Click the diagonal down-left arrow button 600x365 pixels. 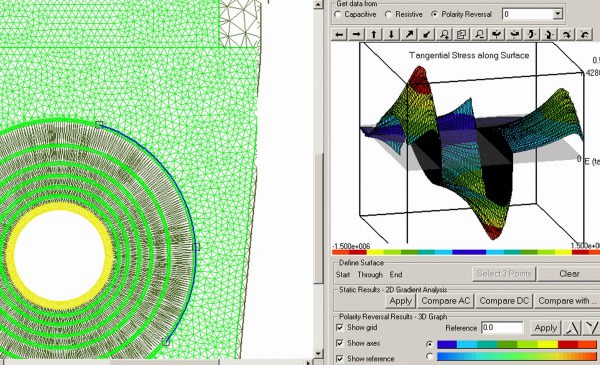click(427, 34)
